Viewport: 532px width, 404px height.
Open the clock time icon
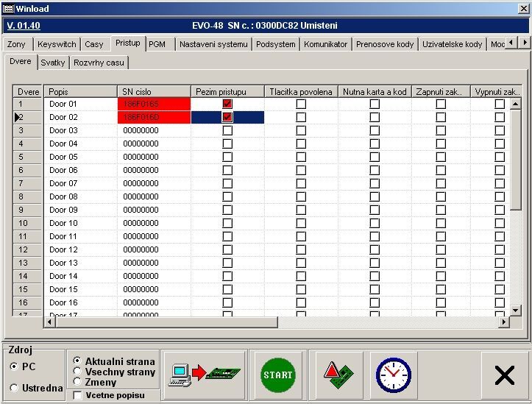393,375
